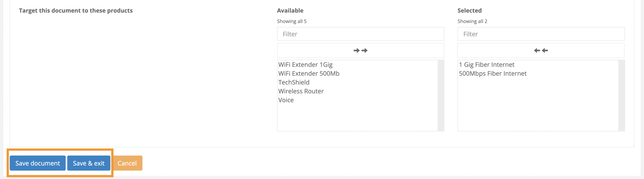Click the Selected column heading
This screenshot has width=644, height=179.
[470, 10]
